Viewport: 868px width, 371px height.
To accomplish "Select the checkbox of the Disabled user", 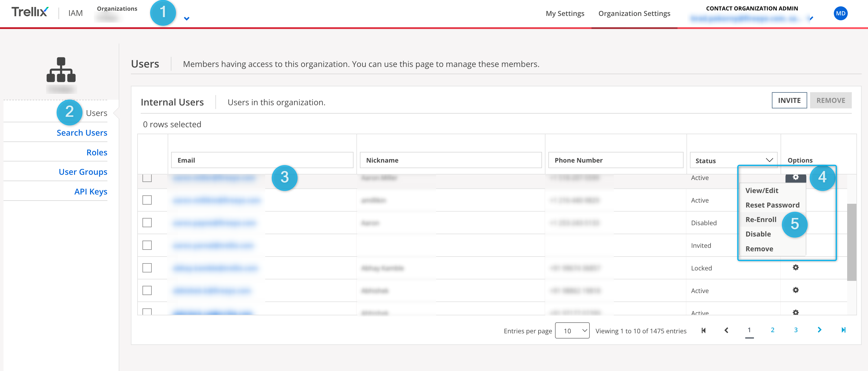I will 147,223.
